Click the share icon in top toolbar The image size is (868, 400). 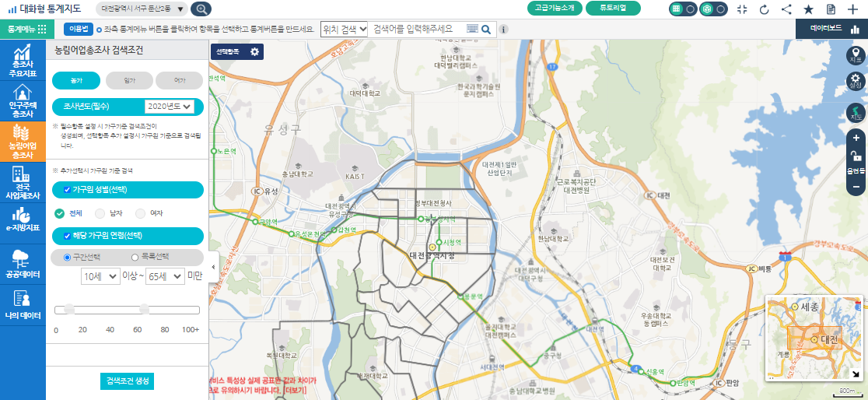pyautogui.click(x=786, y=9)
